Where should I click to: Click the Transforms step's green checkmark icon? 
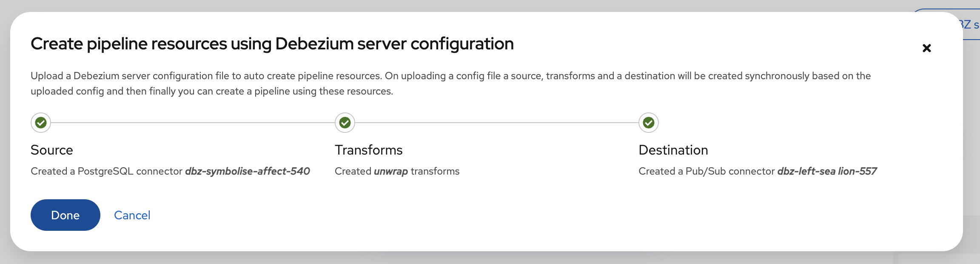pyautogui.click(x=345, y=123)
